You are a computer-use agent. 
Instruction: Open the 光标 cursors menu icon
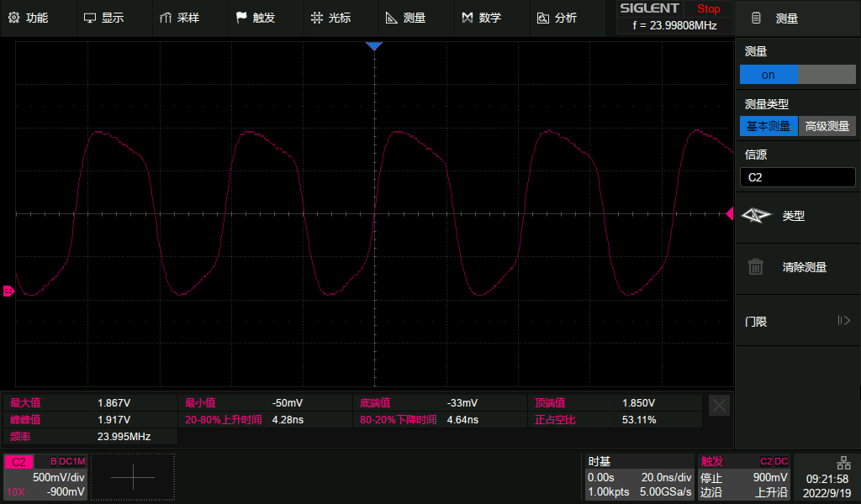click(x=317, y=18)
